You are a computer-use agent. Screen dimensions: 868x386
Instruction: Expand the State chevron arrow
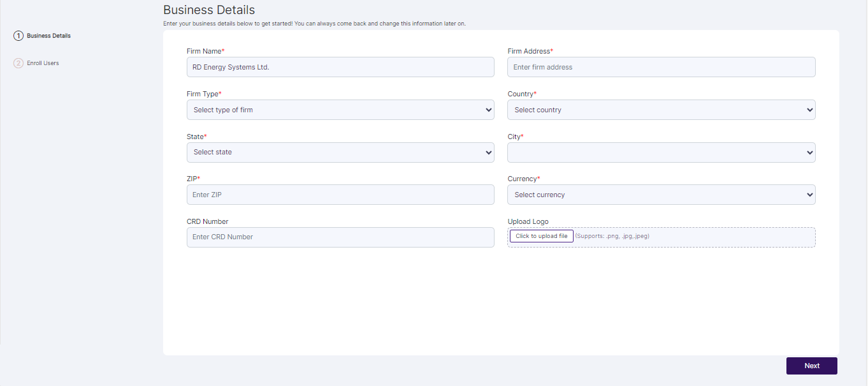point(488,152)
